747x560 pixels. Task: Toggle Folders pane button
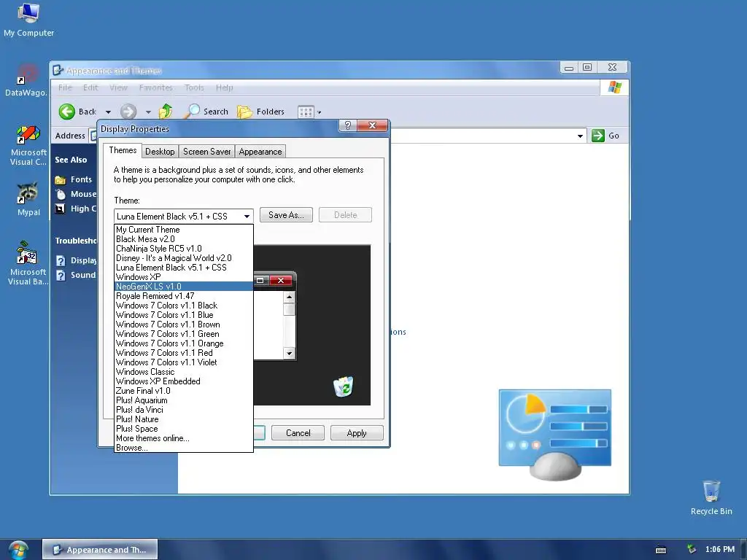(261, 112)
